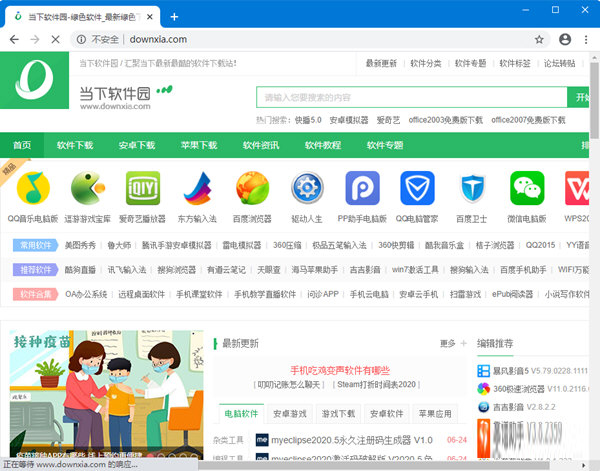Open the Chrome profile avatar
Image resolution: width=600 pixels, height=471 pixels.
click(565, 39)
